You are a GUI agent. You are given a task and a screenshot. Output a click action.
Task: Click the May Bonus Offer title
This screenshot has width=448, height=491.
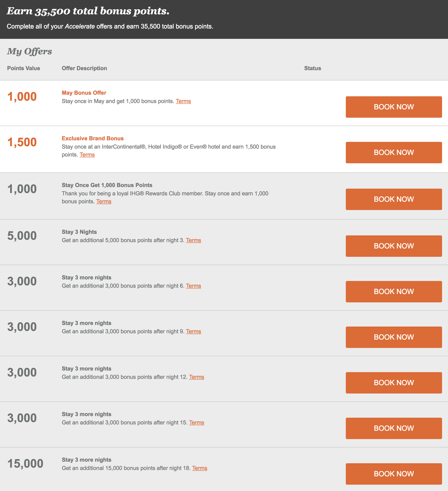tap(84, 93)
